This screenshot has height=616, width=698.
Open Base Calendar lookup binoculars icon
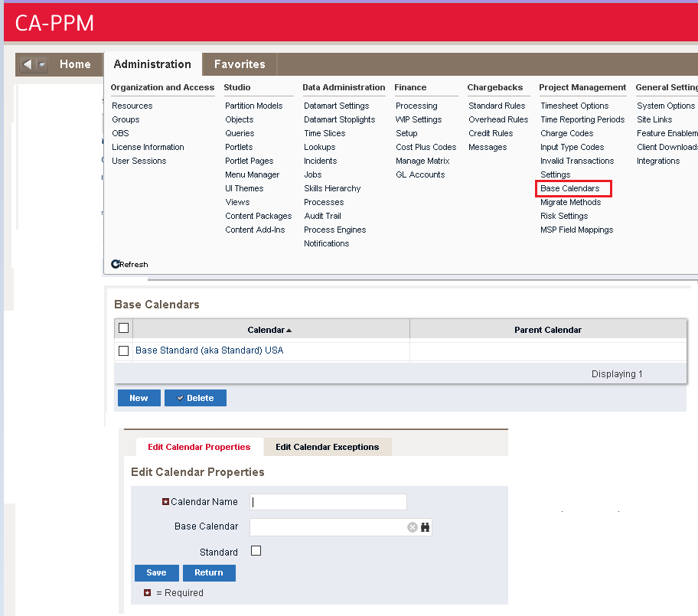tap(426, 527)
